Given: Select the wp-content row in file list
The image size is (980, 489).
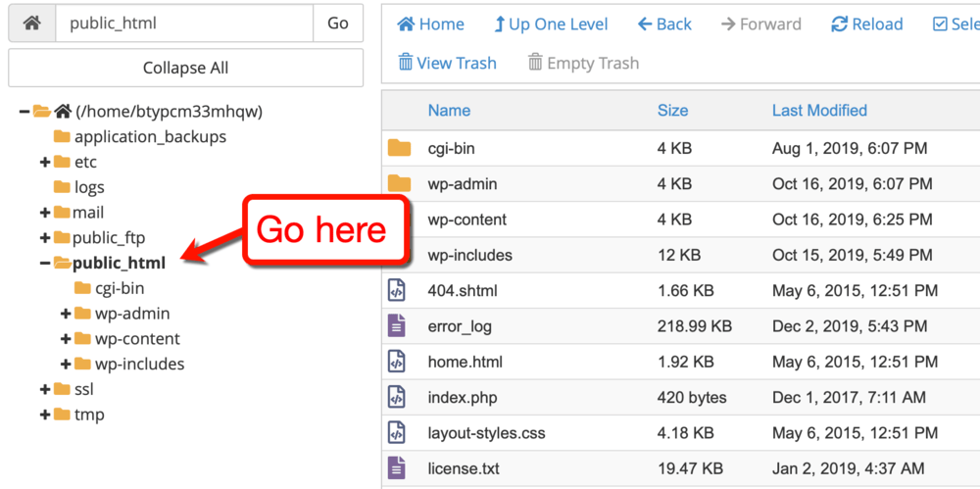Looking at the screenshot, I should (681, 220).
